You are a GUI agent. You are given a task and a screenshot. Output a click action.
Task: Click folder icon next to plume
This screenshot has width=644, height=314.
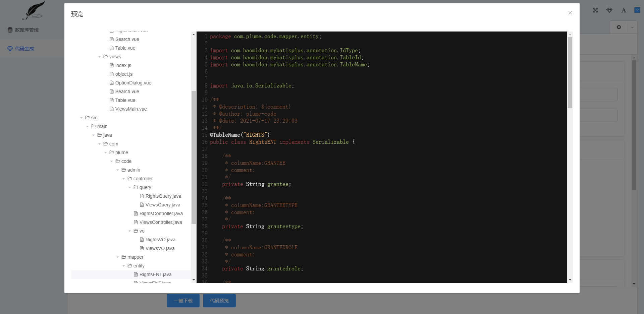point(112,152)
